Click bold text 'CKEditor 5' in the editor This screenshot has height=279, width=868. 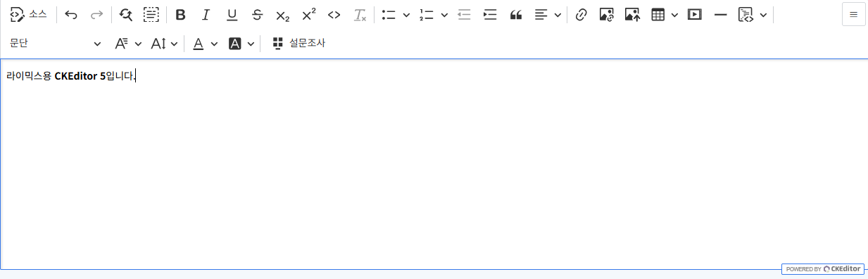[80, 76]
